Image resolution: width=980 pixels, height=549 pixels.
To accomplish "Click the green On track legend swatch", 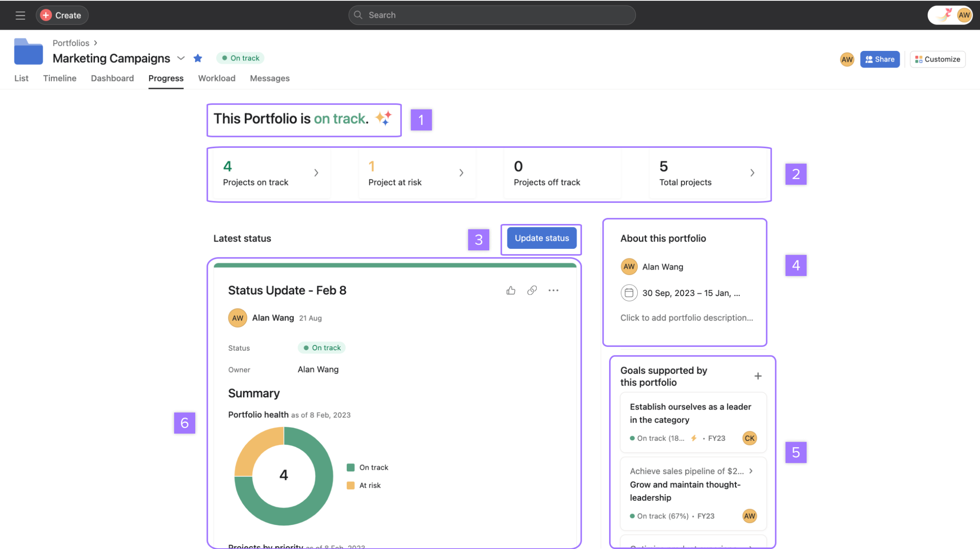I will [350, 467].
